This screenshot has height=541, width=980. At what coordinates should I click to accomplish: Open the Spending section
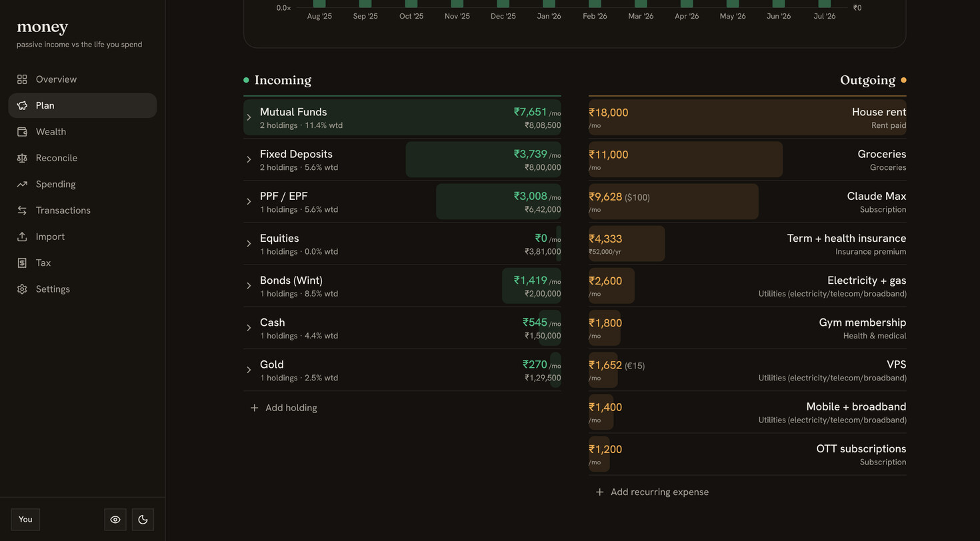[x=83, y=184]
